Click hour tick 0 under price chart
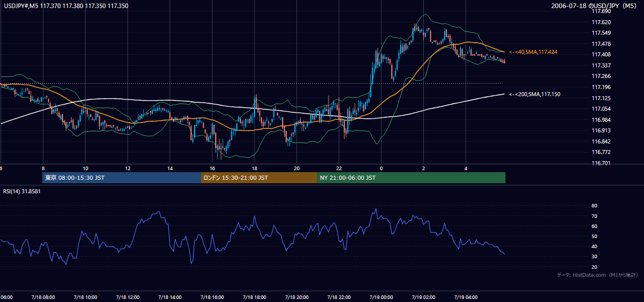Image resolution: width=644 pixels, height=302 pixels. pos(381,169)
